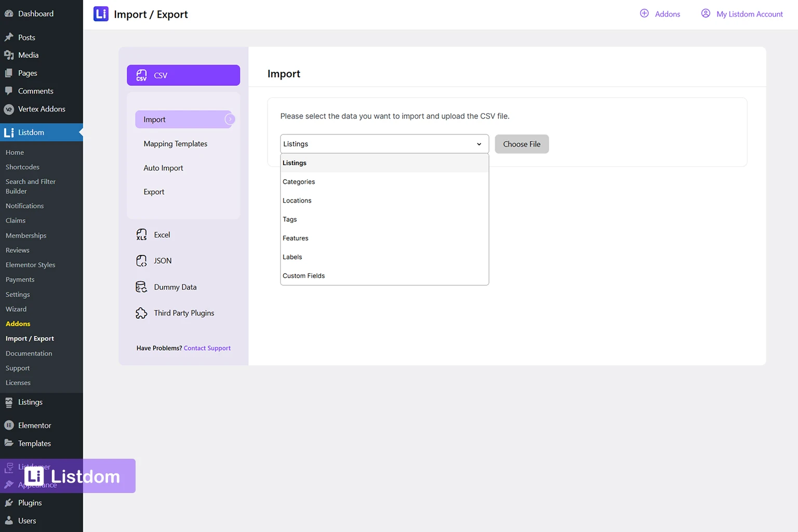Click the Dummy Data database icon

[141, 287]
